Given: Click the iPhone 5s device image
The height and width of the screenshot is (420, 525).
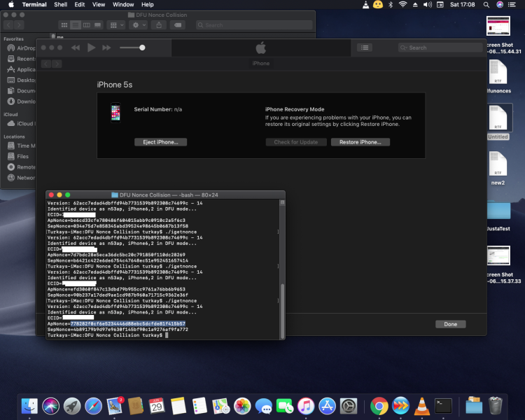Looking at the screenshot, I should 115,113.
